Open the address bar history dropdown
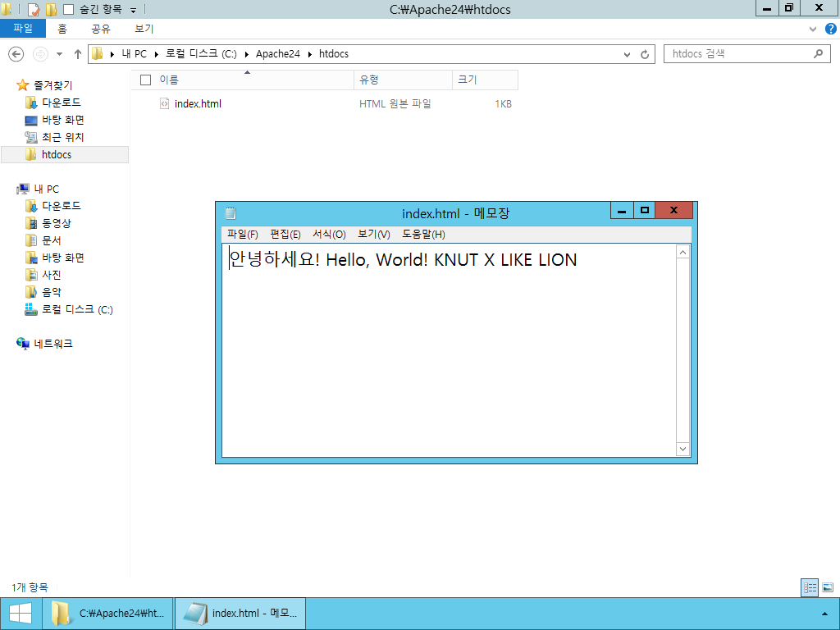Viewport: 840px width, 630px height. click(627, 54)
